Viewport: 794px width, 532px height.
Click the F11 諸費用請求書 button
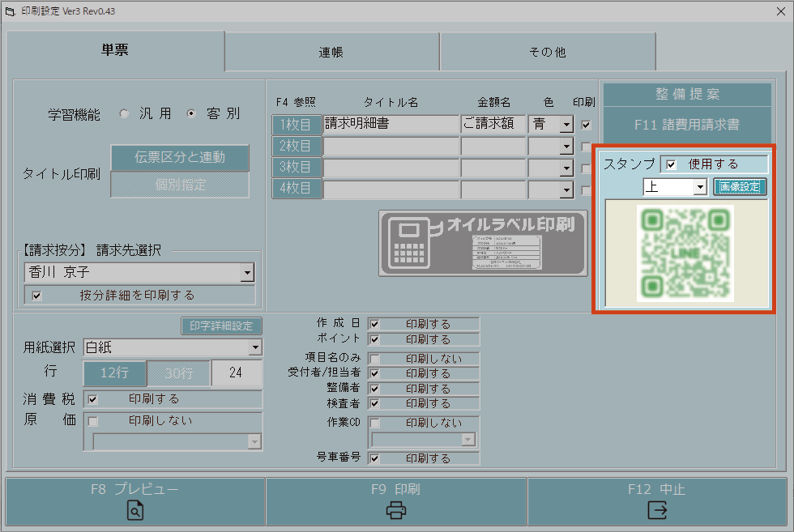pyautogui.click(x=687, y=125)
